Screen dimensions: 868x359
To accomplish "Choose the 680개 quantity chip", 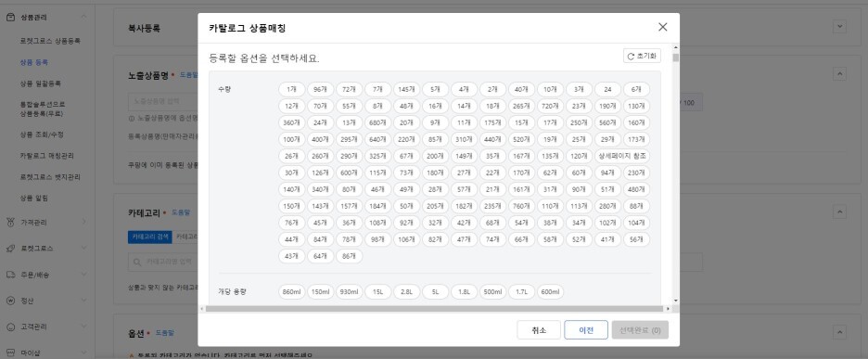I will 378,122.
